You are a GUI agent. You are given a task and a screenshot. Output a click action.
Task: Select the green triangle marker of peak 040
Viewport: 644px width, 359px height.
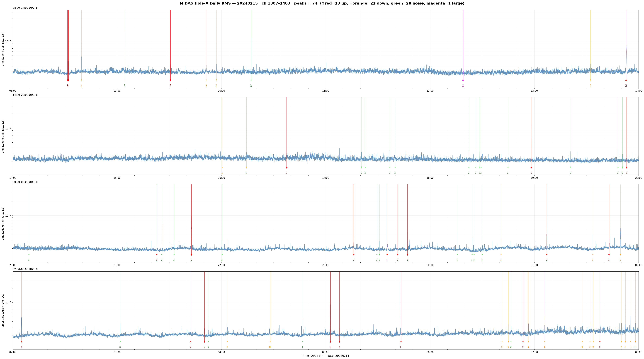pyautogui.click(x=457, y=254)
